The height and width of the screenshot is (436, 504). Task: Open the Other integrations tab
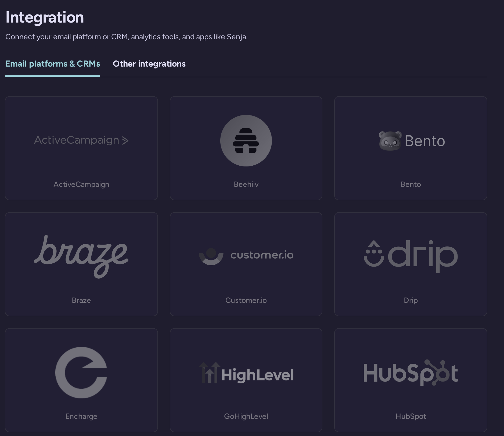click(149, 64)
